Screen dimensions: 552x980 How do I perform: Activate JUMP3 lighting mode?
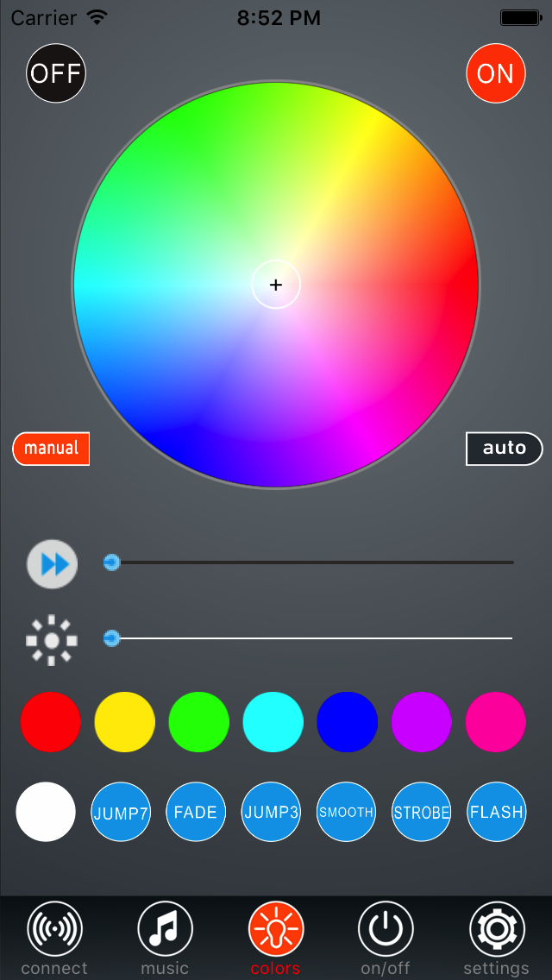pos(272,812)
